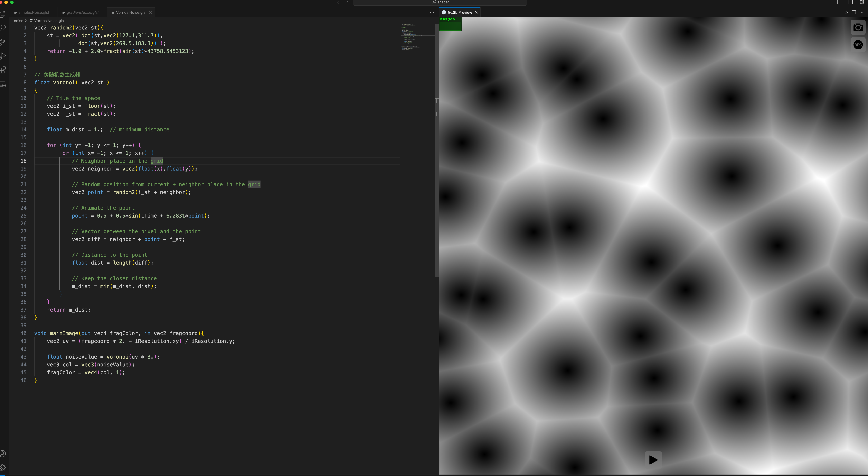Open the Search view in activity bar

click(x=3, y=28)
